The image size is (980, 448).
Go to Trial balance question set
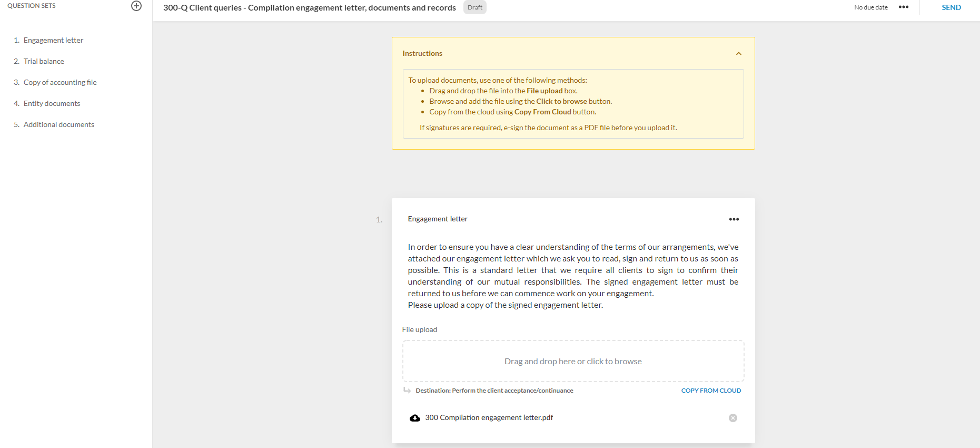pos(44,61)
